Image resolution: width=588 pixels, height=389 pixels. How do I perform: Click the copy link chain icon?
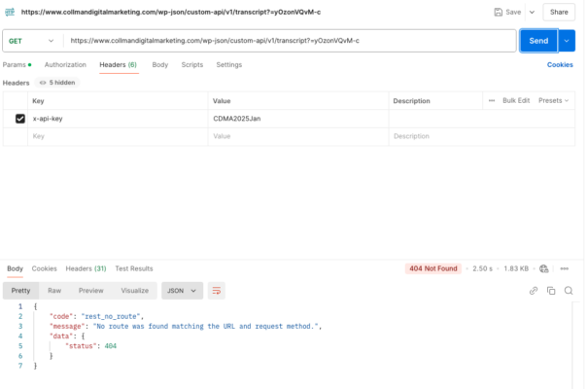[534, 291]
